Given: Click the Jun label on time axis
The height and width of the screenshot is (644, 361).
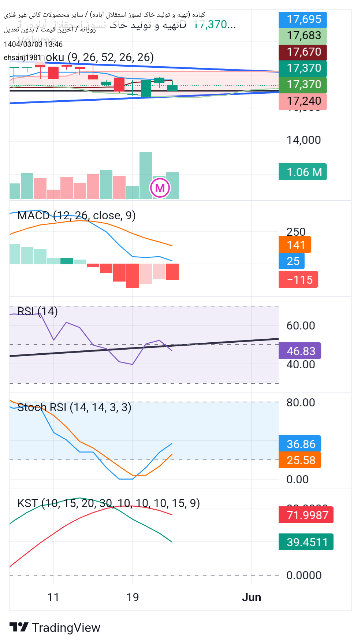Looking at the screenshot, I should pos(252,597).
